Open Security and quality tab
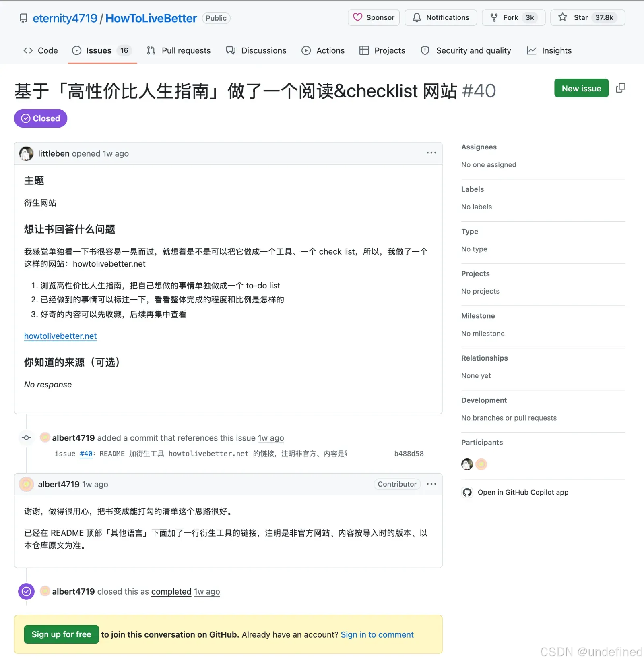Screen dimensions: 644x663 click(466, 51)
